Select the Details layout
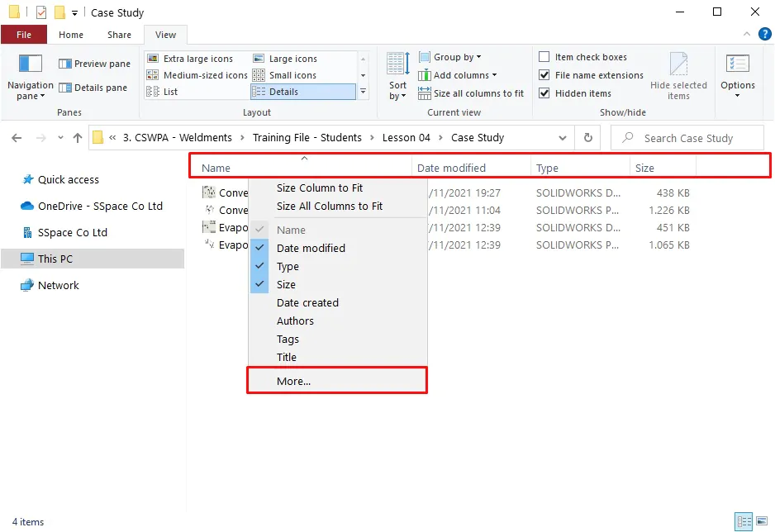775x532 pixels. tap(303, 92)
